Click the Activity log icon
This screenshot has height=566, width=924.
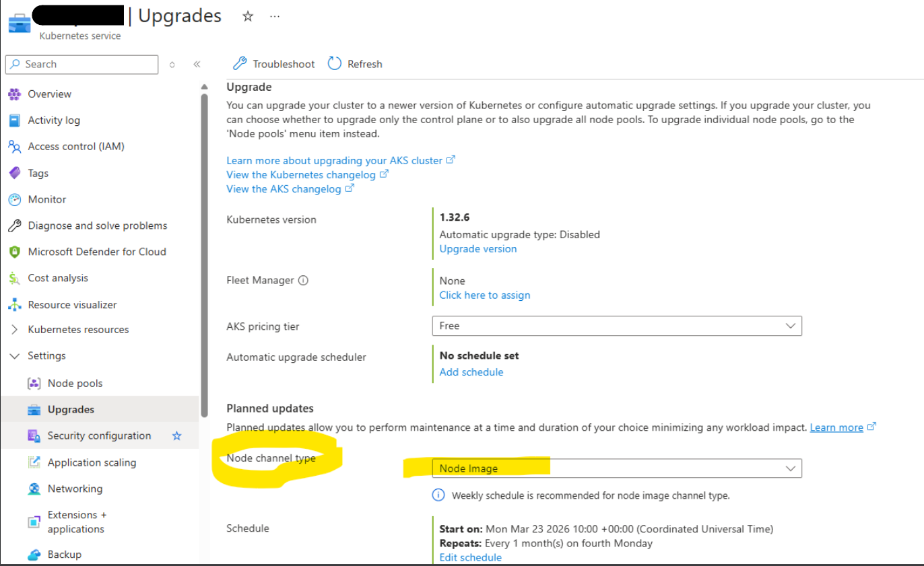(15, 120)
